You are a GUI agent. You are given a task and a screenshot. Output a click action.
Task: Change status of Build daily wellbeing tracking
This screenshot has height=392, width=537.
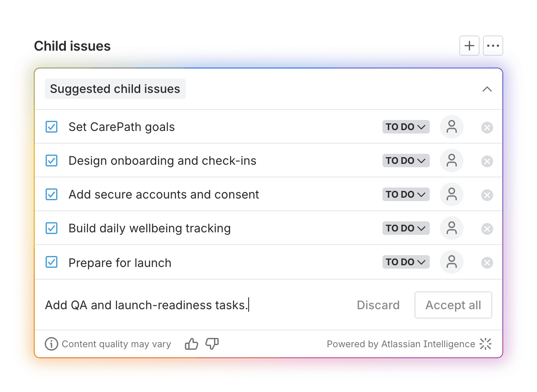[406, 228]
